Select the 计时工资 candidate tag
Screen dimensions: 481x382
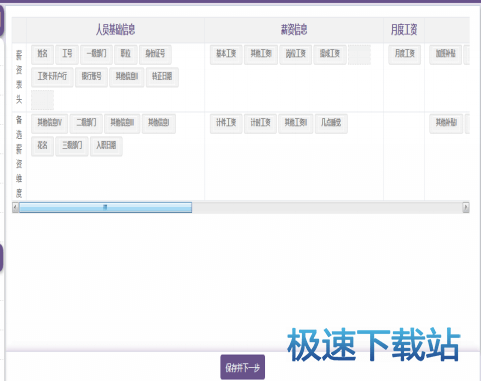pos(260,124)
